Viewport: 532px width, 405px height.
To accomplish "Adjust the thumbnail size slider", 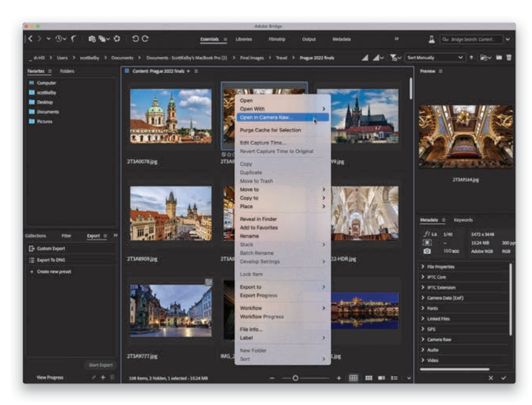I will coord(295,378).
